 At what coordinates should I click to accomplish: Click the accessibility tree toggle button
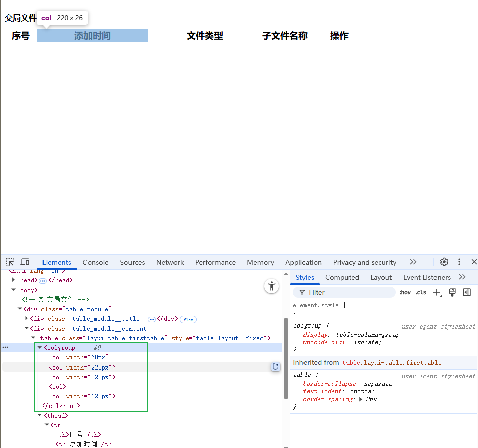(271, 286)
